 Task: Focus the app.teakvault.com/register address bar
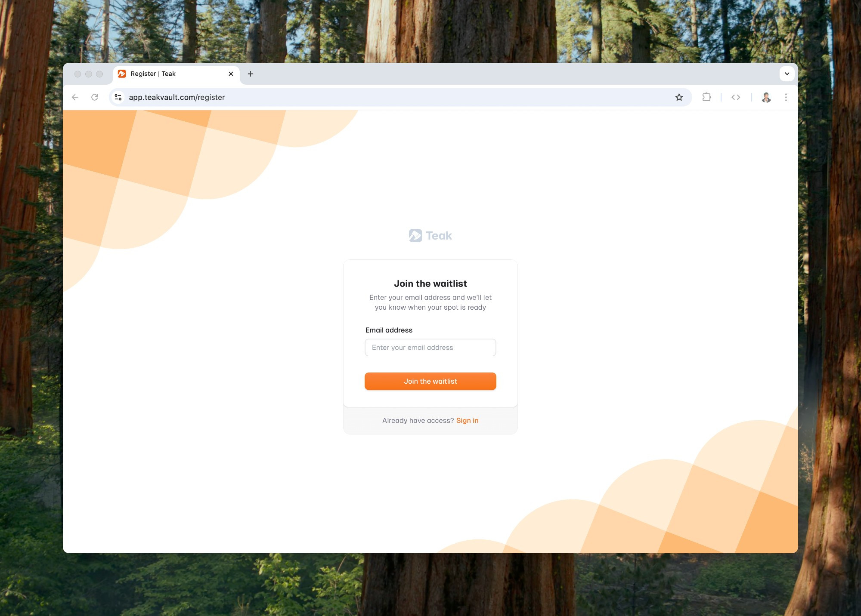[396, 97]
